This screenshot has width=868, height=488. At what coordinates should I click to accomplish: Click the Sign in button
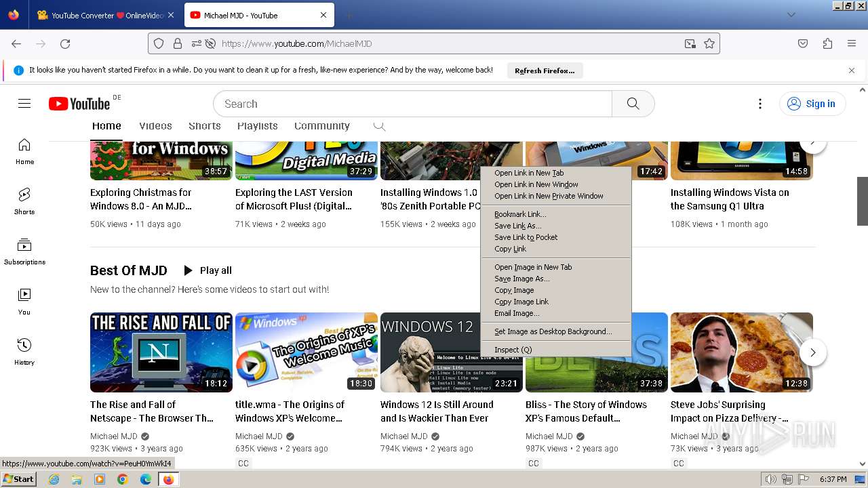click(x=812, y=104)
